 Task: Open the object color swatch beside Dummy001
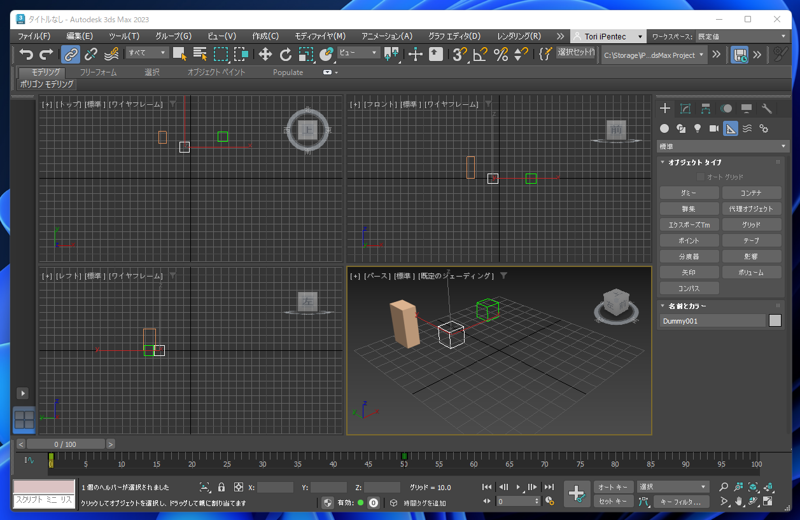(775, 321)
